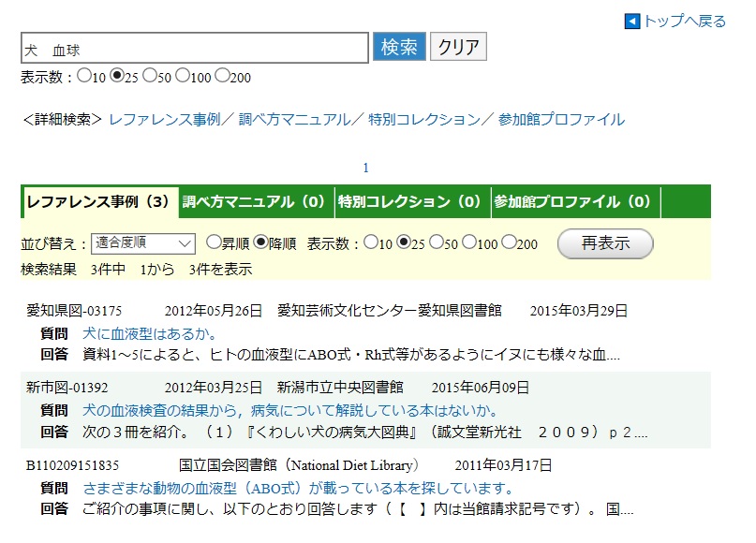The image size is (756, 543).
Task: Click the search field containing 犬 血球
Action: click(195, 48)
